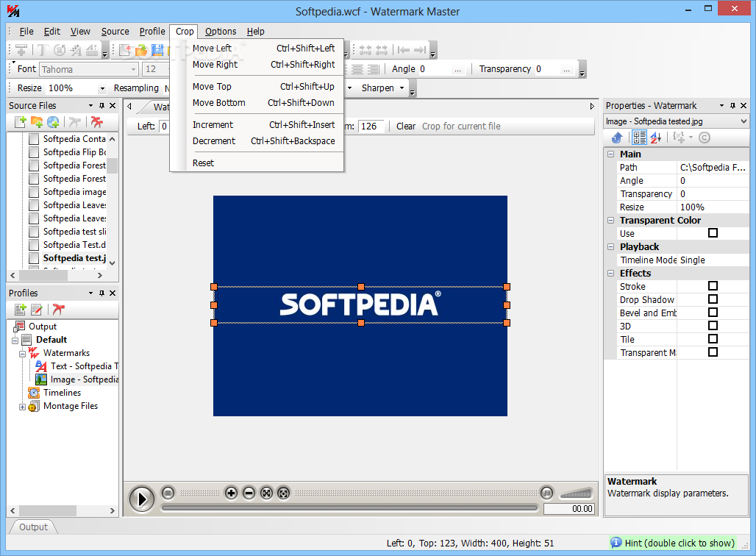
Task: Click the open project folder icon
Action: [141, 50]
